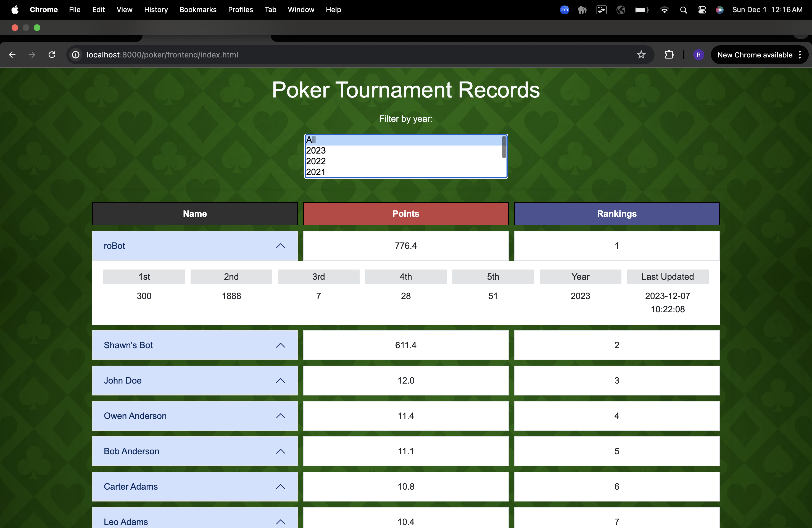
Task: Click the Points column header
Action: tap(405, 213)
